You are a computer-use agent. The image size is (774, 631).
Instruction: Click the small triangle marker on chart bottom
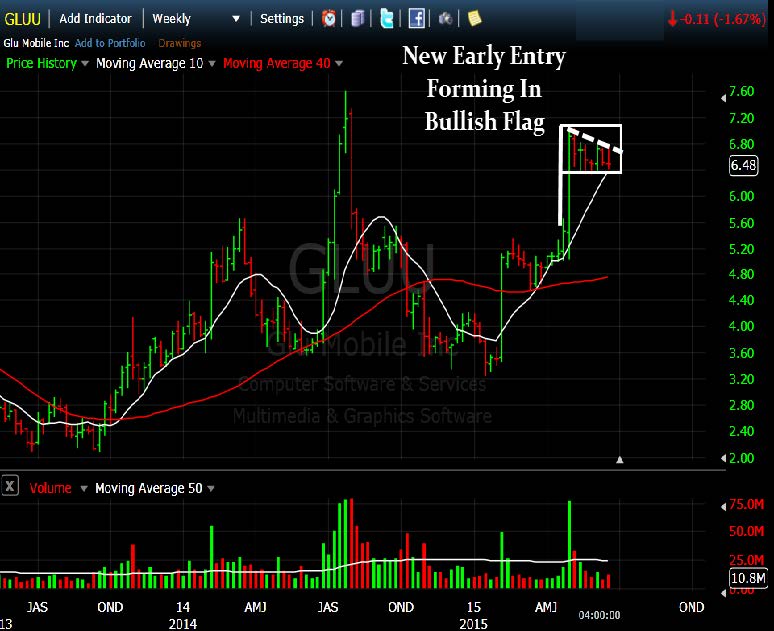click(x=619, y=460)
